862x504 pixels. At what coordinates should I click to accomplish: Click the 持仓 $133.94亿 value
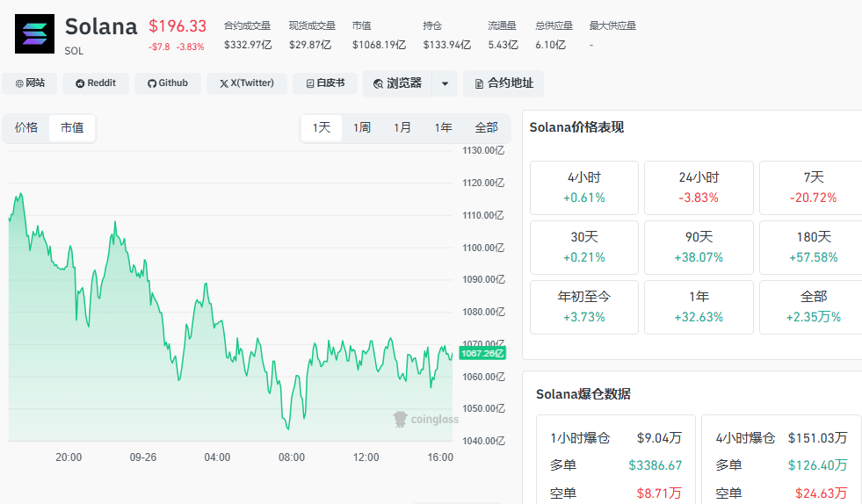[x=447, y=45]
